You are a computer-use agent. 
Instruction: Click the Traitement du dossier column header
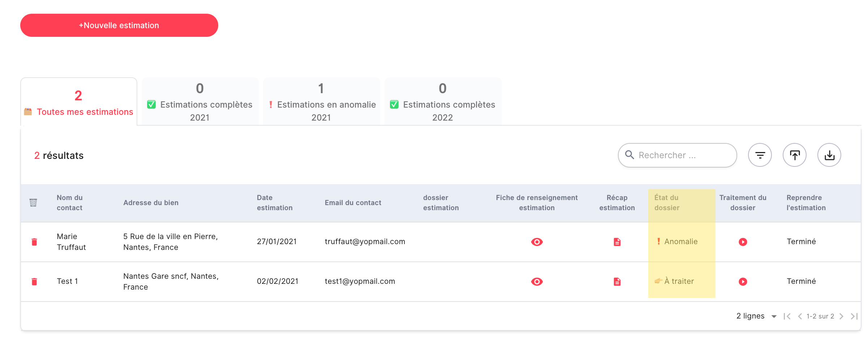pyautogui.click(x=743, y=203)
